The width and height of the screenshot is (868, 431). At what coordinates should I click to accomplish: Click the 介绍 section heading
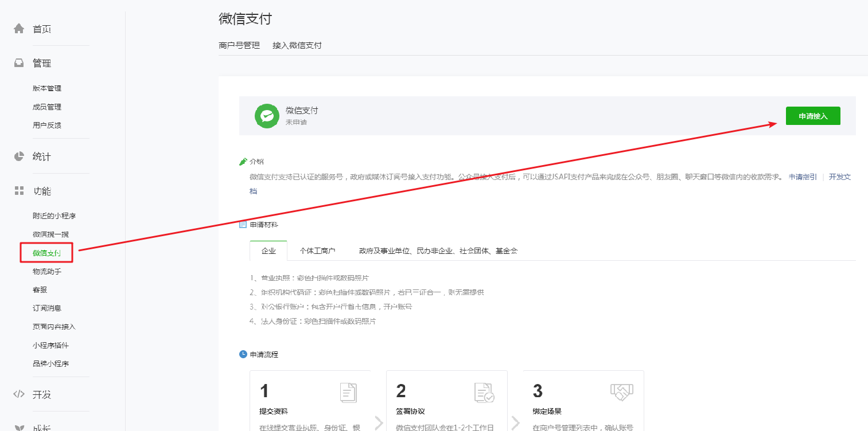coord(256,162)
